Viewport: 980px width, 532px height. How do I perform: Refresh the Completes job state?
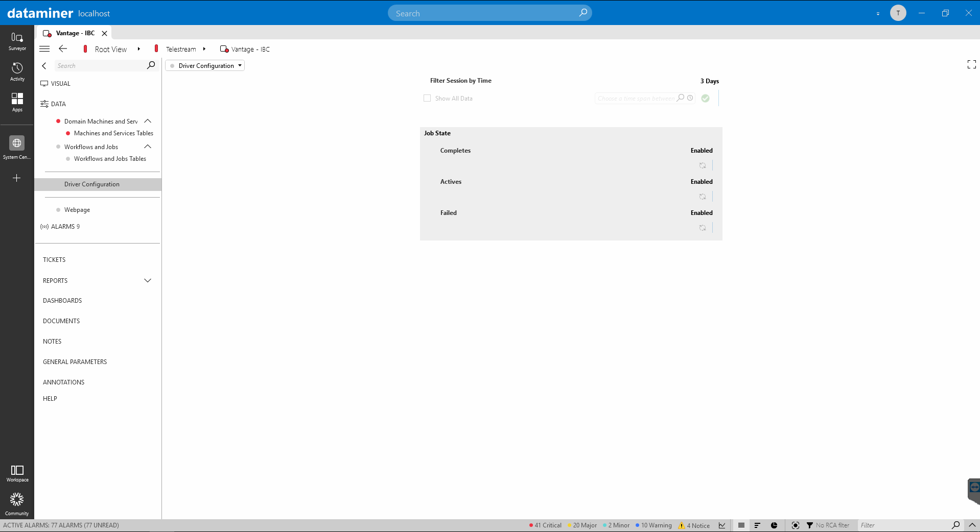[x=703, y=165]
